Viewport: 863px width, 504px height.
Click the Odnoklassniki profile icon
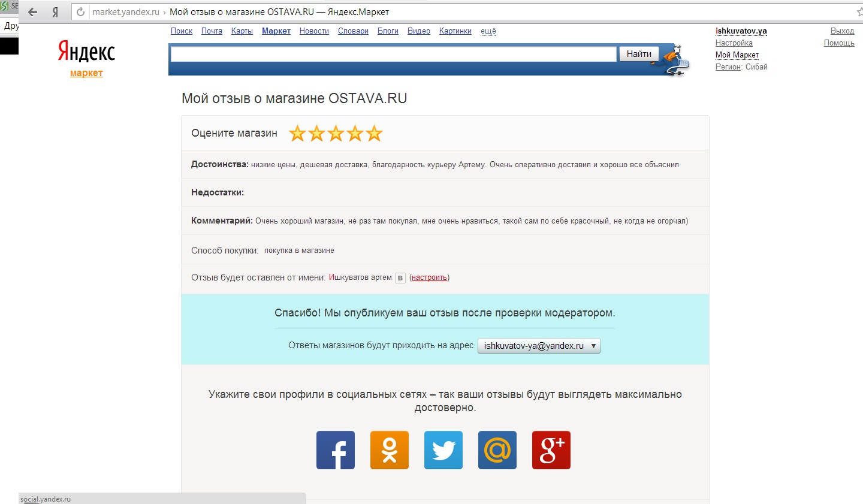(390, 450)
